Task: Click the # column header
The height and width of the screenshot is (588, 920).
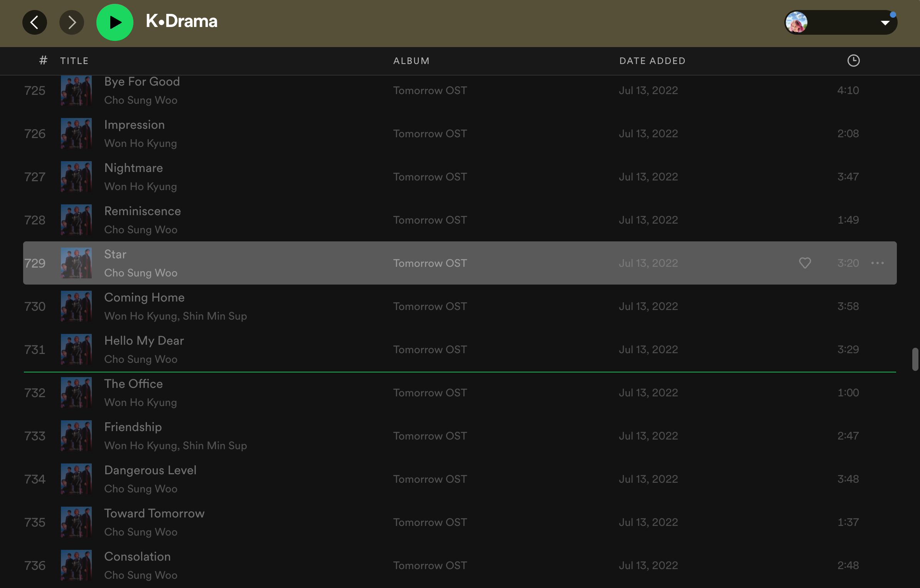Action: tap(43, 61)
